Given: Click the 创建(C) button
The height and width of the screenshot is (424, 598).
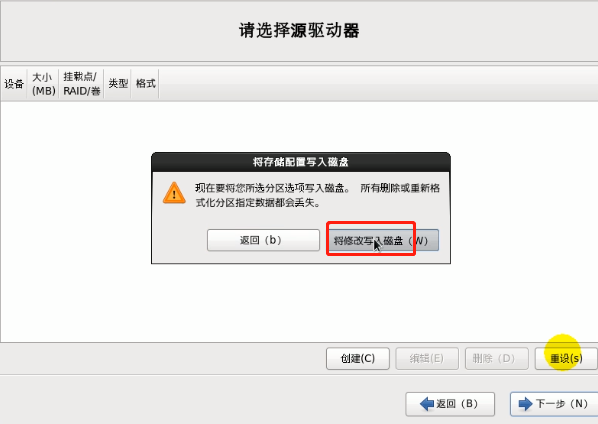Looking at the screenshot, I should coord(358,358).
